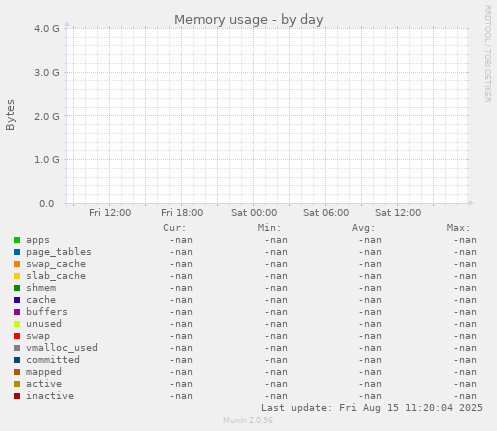Click the Avg value for swap
Image resolution: width=497 pixels, height=431 pixels.
pyautogui.click(x=370, y=336)
